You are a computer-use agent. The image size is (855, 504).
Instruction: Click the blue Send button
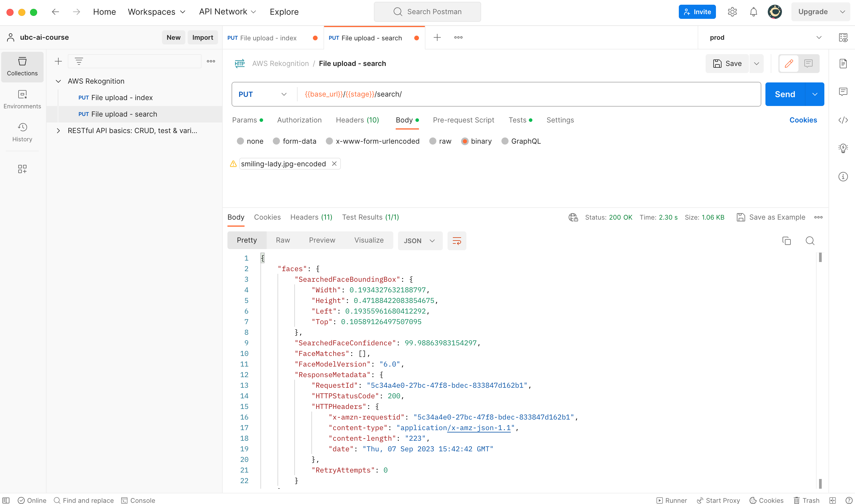(x=785, y=94)
